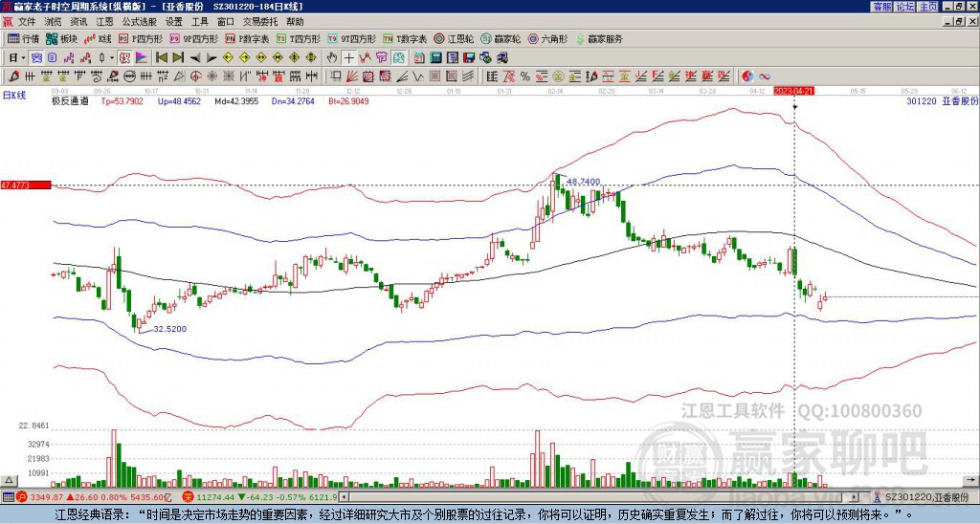Open the 江恩轮 Gann wheel
This screenshot has width=980, height=524.
tap(455, 38)
